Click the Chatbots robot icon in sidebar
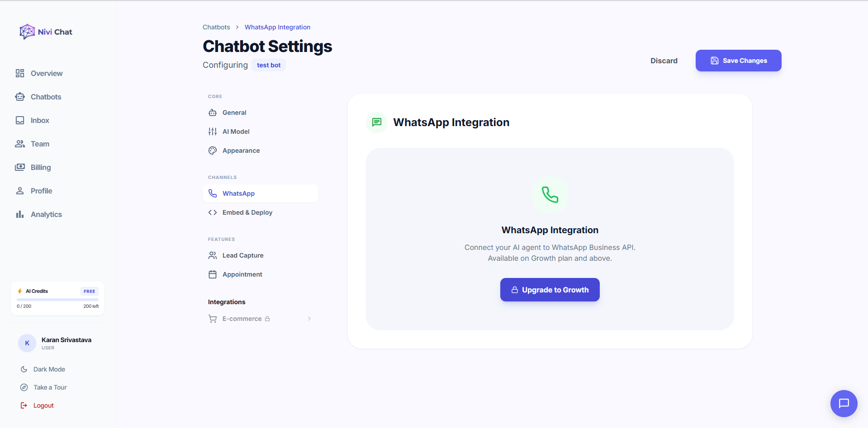This screenshot has height=428, width=868. [20, 97]
